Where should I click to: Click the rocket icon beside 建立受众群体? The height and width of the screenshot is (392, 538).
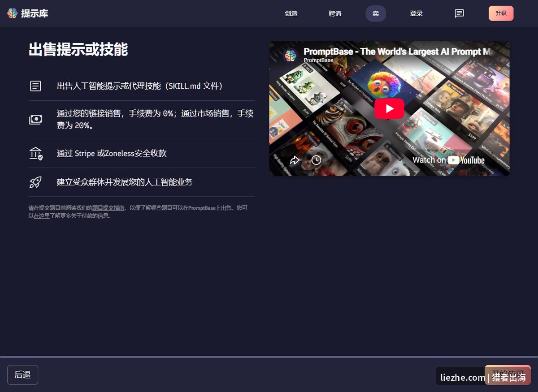click(x=35, y=182)
